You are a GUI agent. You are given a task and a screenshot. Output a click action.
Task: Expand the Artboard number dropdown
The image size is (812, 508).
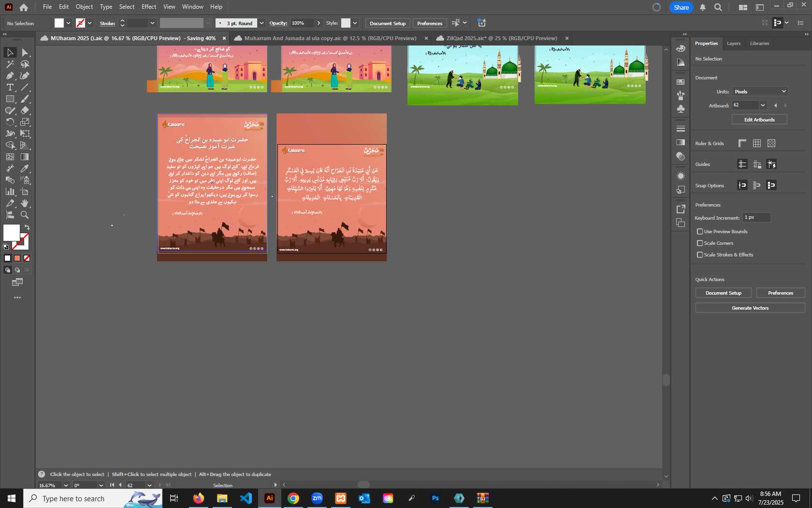pyautogui.click(x=763, y=105)
